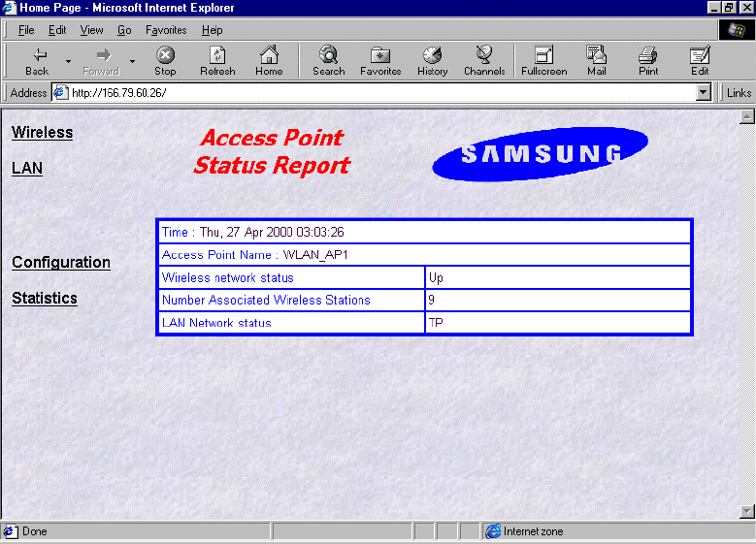756x544 pixels.
Task: Open the Channels satellite icon
Action: pos(484,55)
